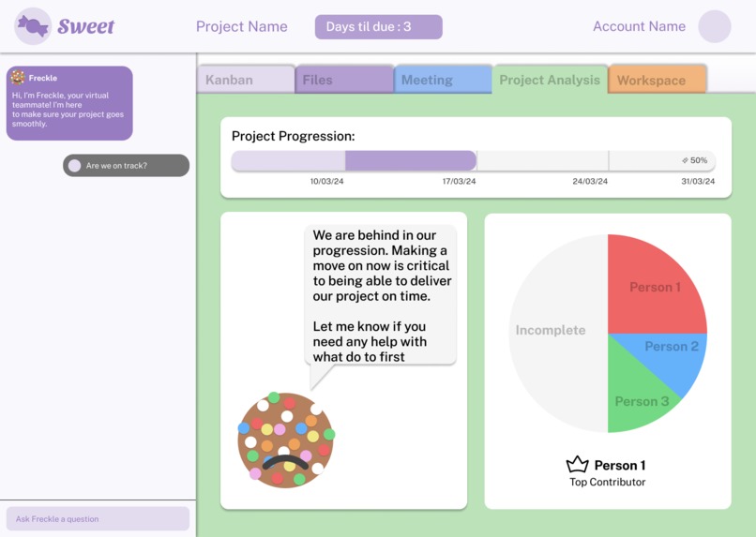Click the Ask Freckle a question field
Screen dimensions: 756x537
pos(98,518)
